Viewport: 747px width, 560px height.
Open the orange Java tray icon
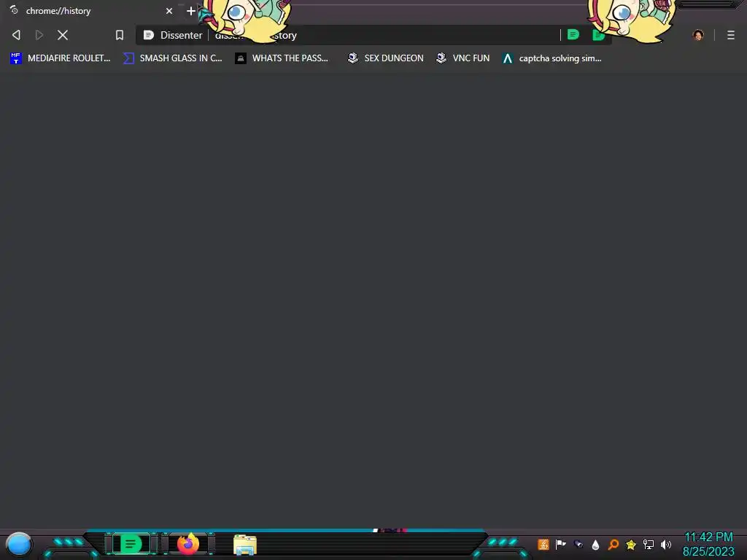[543, 544]
